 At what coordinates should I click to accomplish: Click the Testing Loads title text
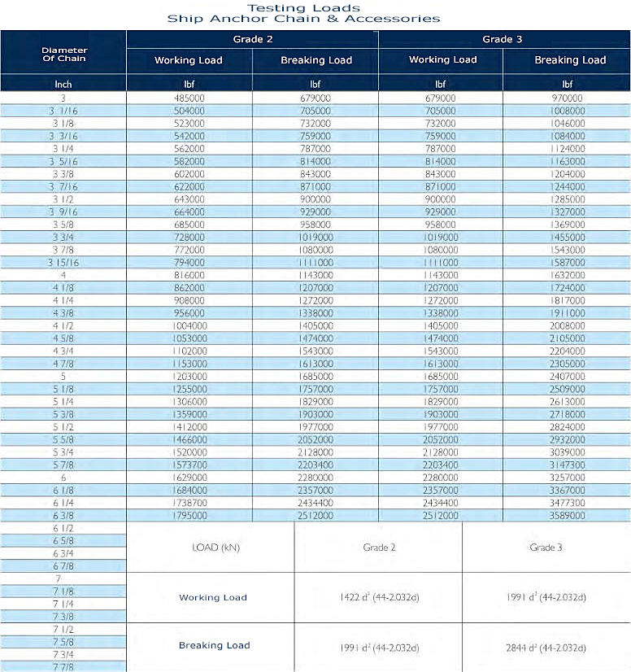coord(303,7)
